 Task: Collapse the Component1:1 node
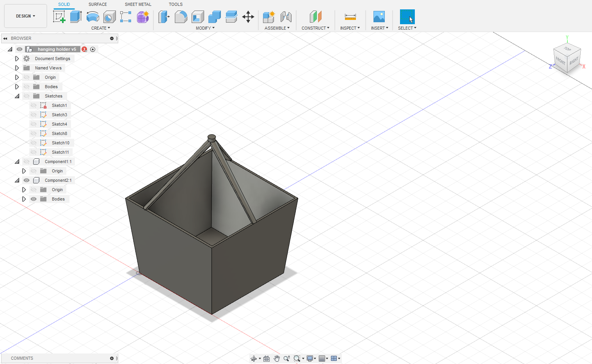click(x=17, y=162)
